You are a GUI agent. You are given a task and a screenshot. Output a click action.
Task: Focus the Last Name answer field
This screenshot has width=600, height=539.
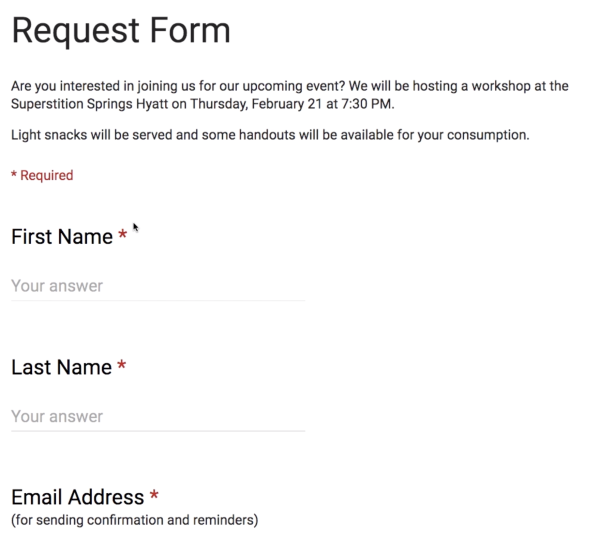(158, 417)
